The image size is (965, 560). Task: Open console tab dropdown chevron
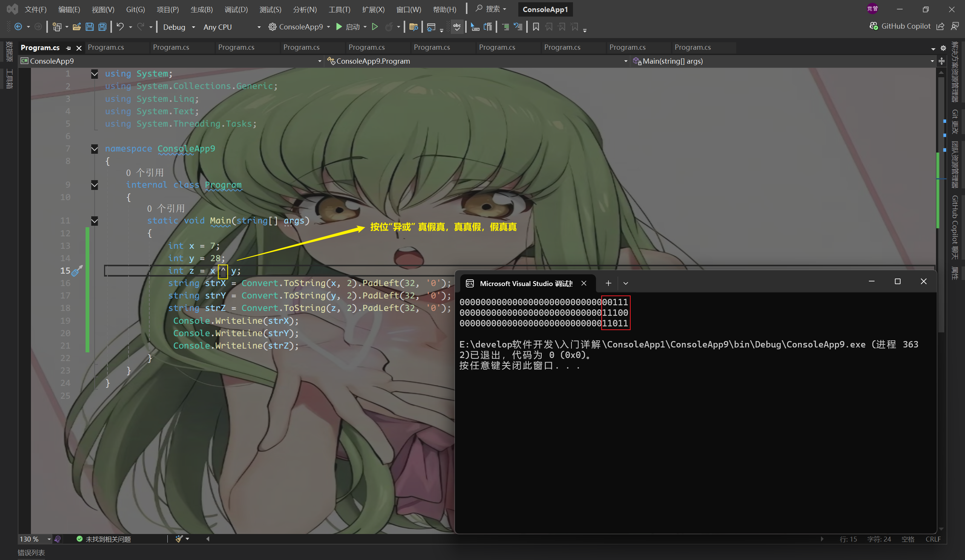pyautogui.click(x=626, y=283)
